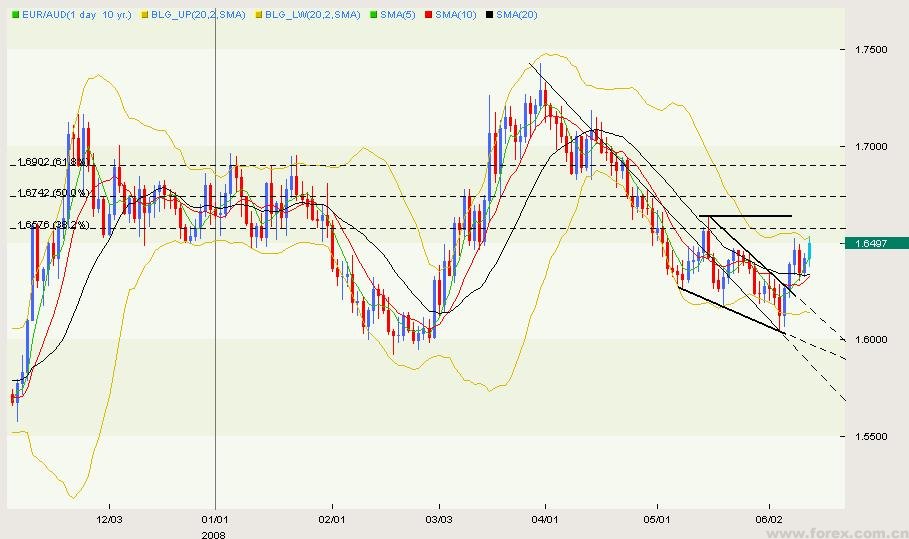This screenshot has width=909, height=539.
Task: Click the 1.6000 price axis label
Action: click(x=869, y=340)
